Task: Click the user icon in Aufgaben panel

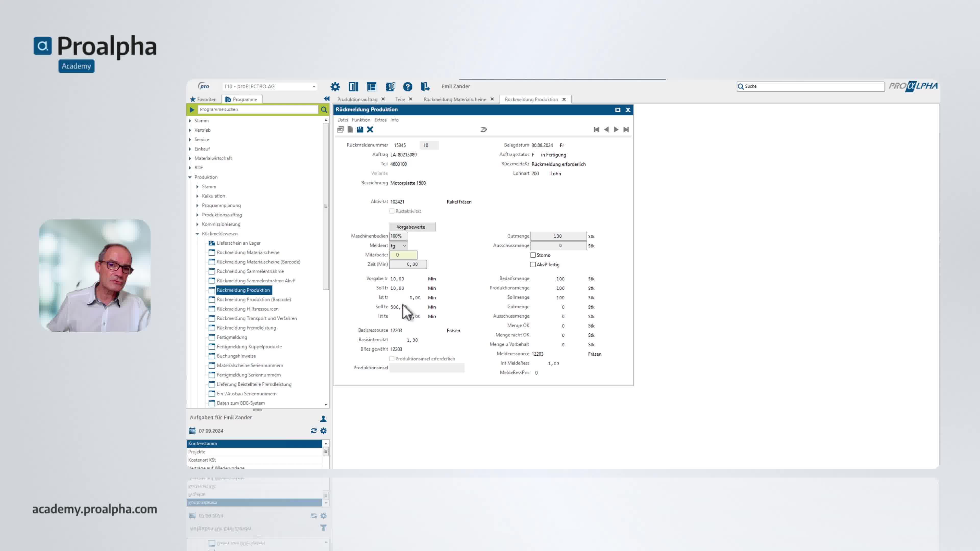Action: [323, 419]
